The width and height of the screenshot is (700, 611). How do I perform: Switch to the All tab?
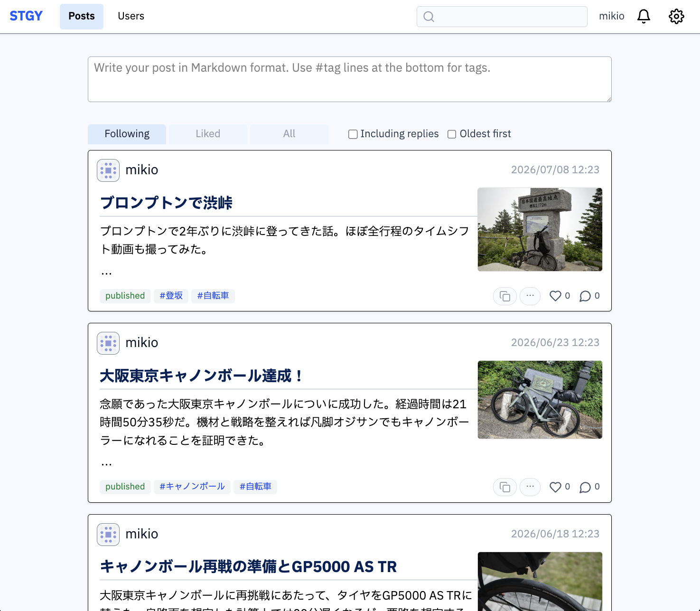[x=289, y=134]
